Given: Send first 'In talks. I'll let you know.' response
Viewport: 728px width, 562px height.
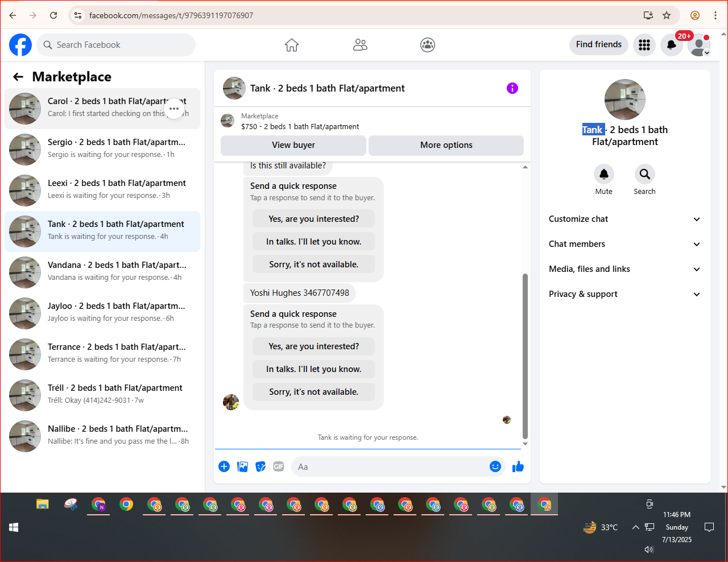Looking at the screenshot, I should (x=314, y=242).
